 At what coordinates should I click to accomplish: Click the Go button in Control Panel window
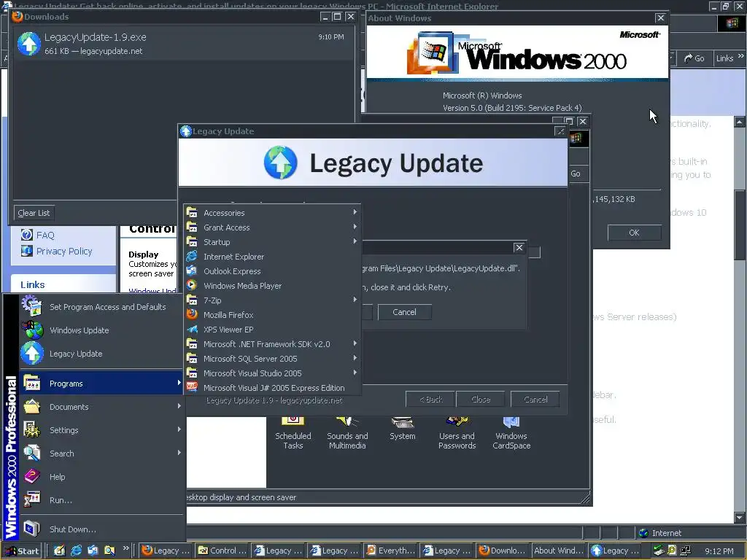coord(576,174)
